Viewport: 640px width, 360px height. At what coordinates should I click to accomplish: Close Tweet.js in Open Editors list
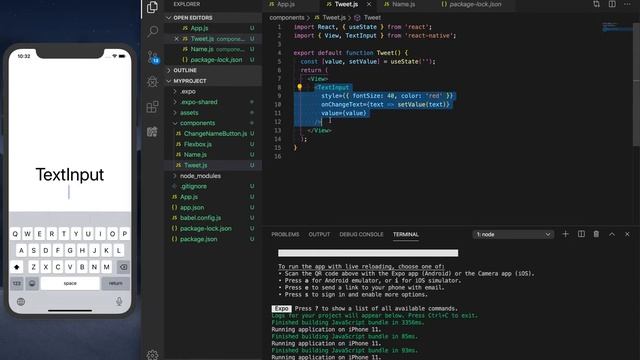(x=176, y=39)
